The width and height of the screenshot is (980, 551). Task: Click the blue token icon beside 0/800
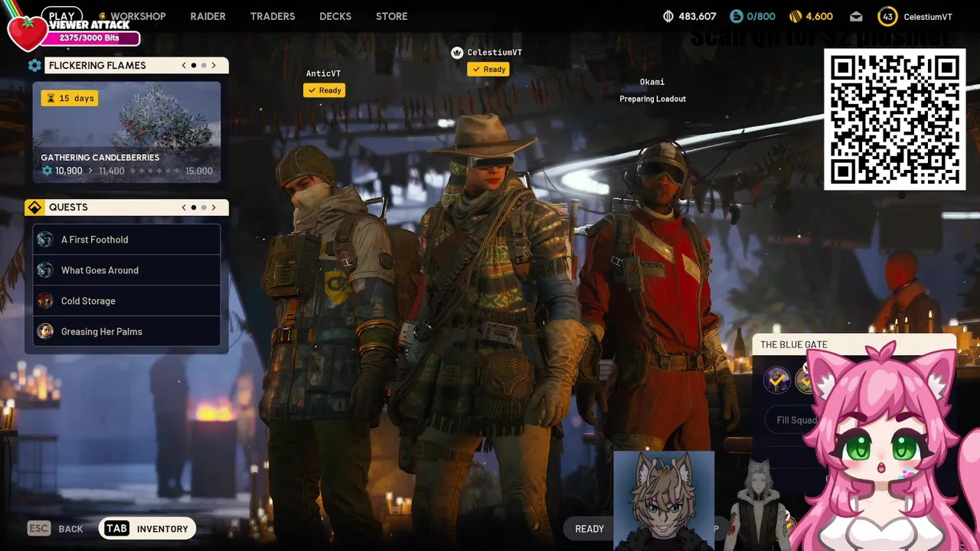coord(736,16)
